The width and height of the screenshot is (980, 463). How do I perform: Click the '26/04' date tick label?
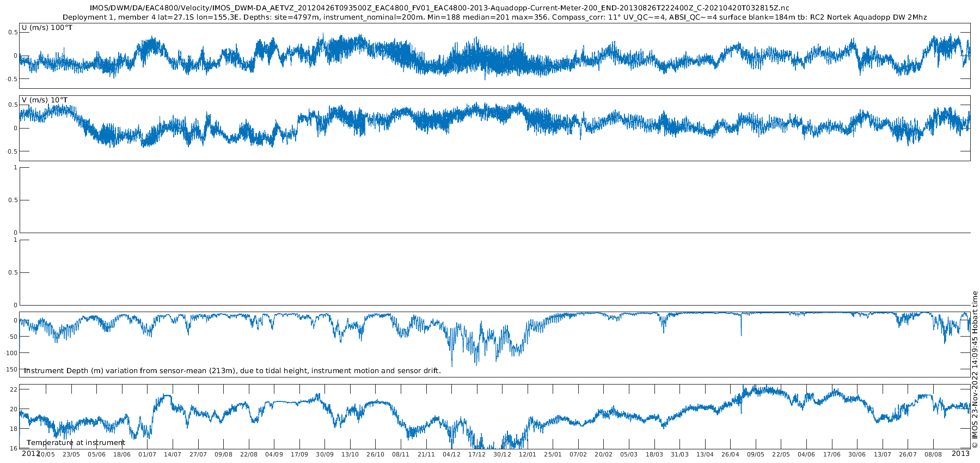pos(731,454)
